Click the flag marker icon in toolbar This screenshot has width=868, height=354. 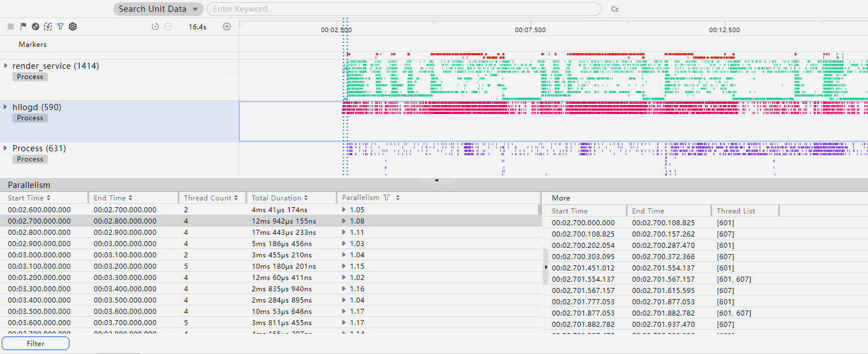click(23, 27)
